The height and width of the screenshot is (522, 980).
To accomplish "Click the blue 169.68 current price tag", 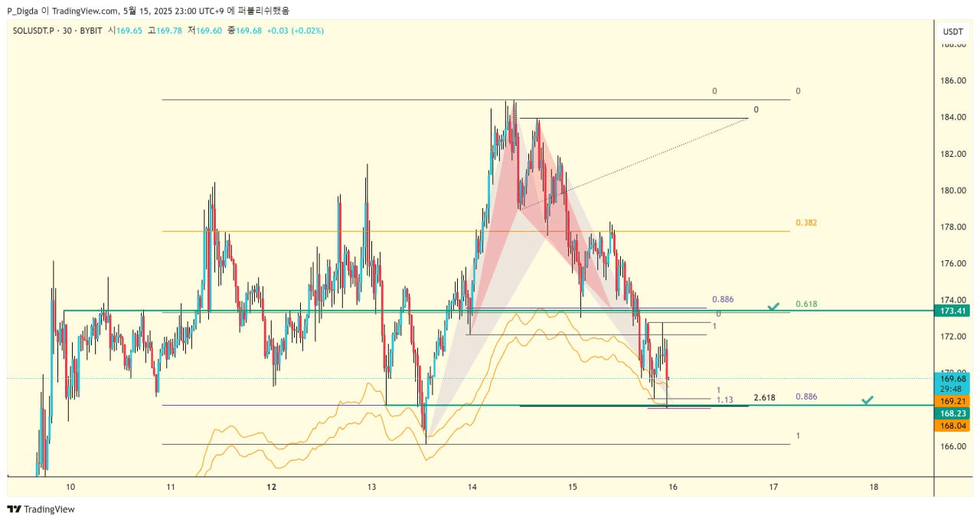I will [x=952, y=378].
